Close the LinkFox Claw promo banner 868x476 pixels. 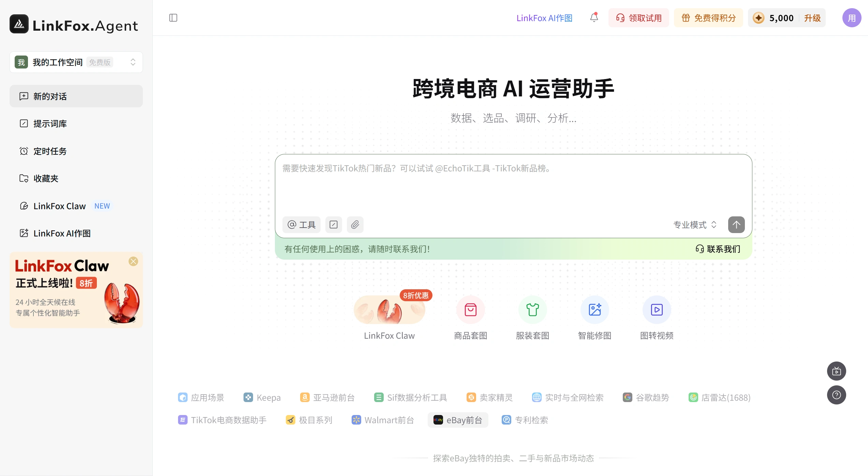click(x=133, y=261)
